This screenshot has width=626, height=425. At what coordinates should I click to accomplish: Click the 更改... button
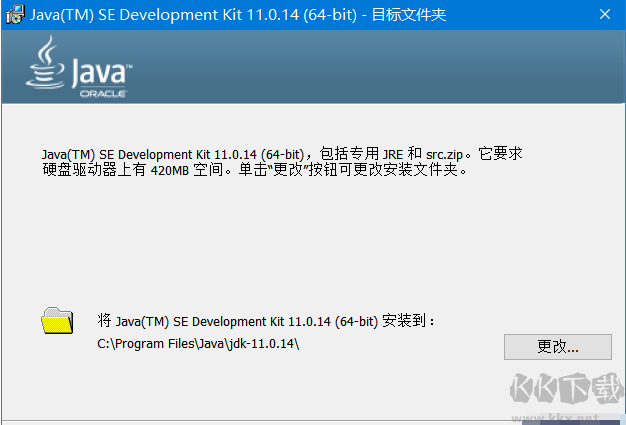[x=557, y=347]
